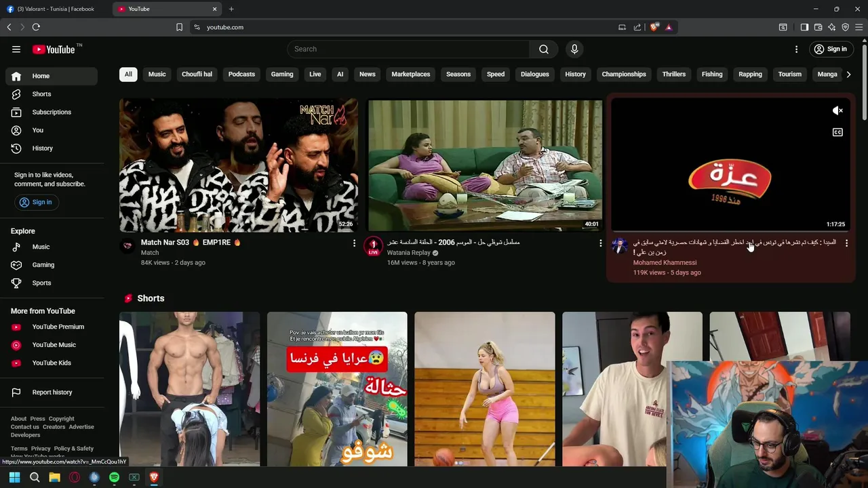Go back to previous page
This screenshot has height=488, width=868.
(9, 27)
